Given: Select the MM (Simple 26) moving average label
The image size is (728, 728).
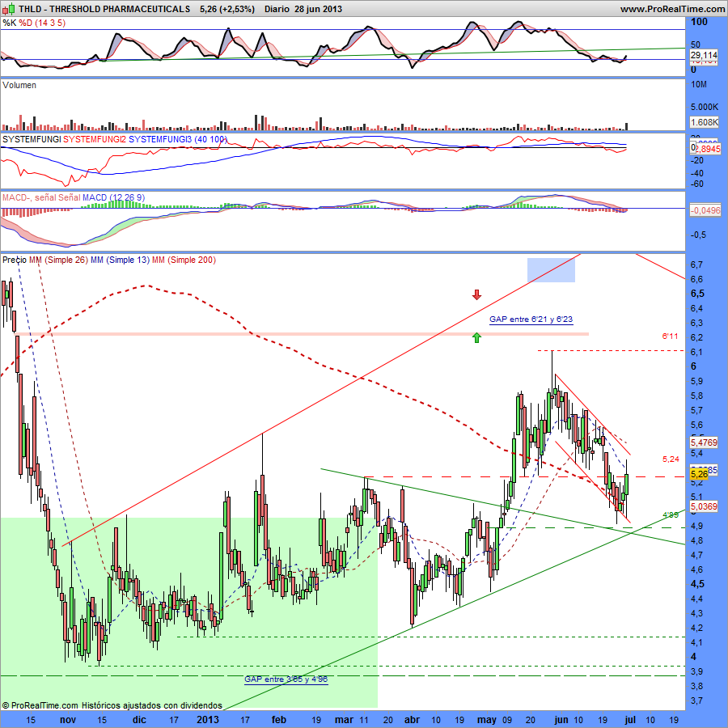Looking at the screenshot, I should (58, 260).
